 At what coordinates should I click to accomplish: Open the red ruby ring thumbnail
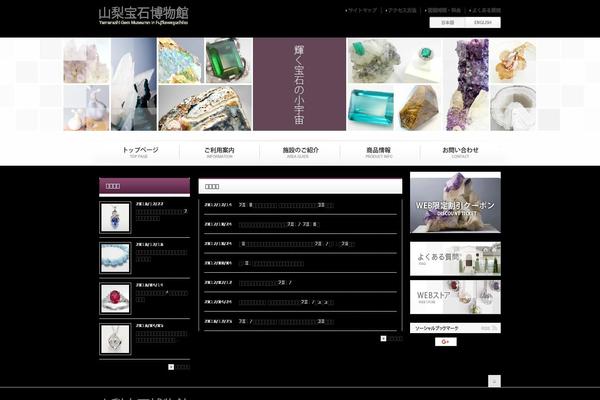[x=115, y=299]
